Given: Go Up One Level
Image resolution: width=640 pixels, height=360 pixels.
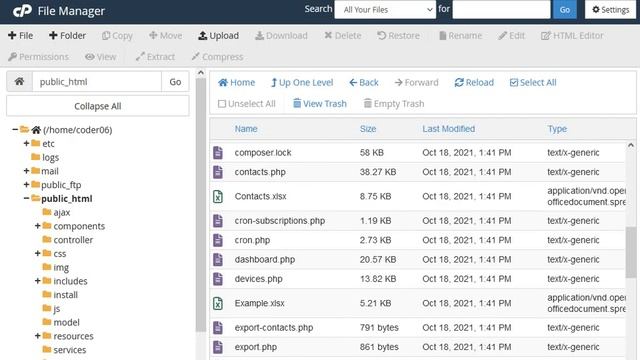Looking at the screenshot, I should pyautogui.click(x=302, y=82).
